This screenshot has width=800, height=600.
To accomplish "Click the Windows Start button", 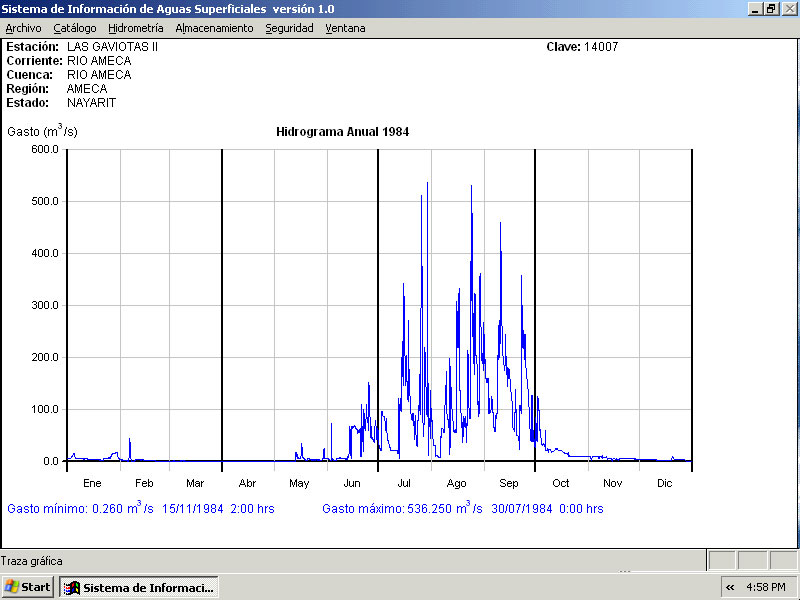I will [x=28, y=587].
